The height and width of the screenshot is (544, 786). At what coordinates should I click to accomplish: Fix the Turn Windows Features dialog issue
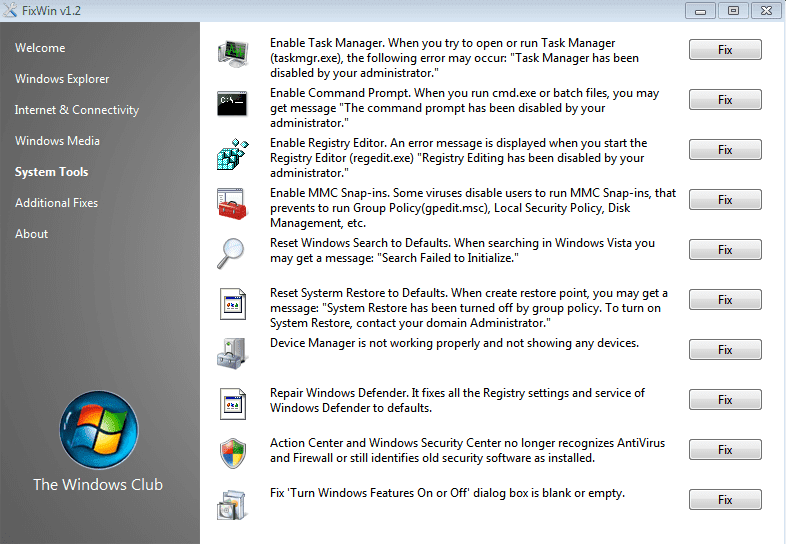pos(725,499)
